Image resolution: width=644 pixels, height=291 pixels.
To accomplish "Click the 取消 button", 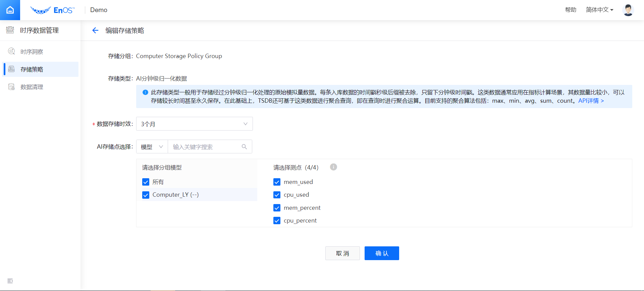I will tap(342, 253).
